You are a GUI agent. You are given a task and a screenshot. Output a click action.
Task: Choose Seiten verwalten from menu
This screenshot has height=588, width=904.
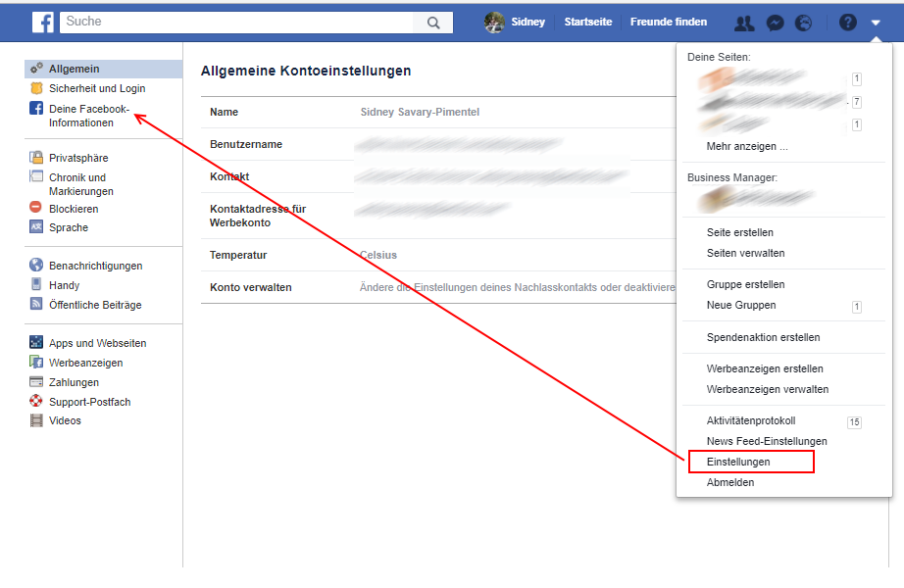pos(745,253)
